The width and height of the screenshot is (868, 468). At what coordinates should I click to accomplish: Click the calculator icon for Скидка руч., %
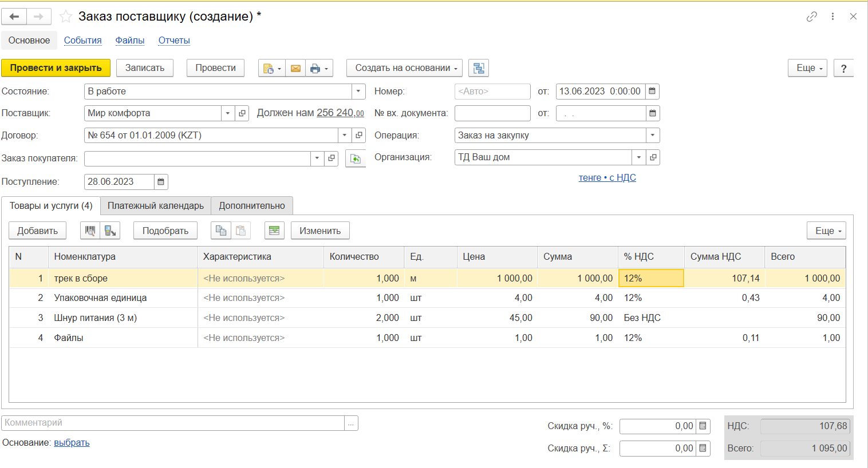click(703, 426)
